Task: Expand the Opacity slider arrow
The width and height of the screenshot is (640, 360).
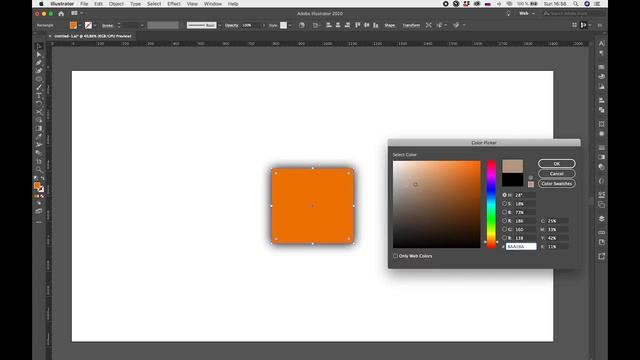Action: click(263, 25)
